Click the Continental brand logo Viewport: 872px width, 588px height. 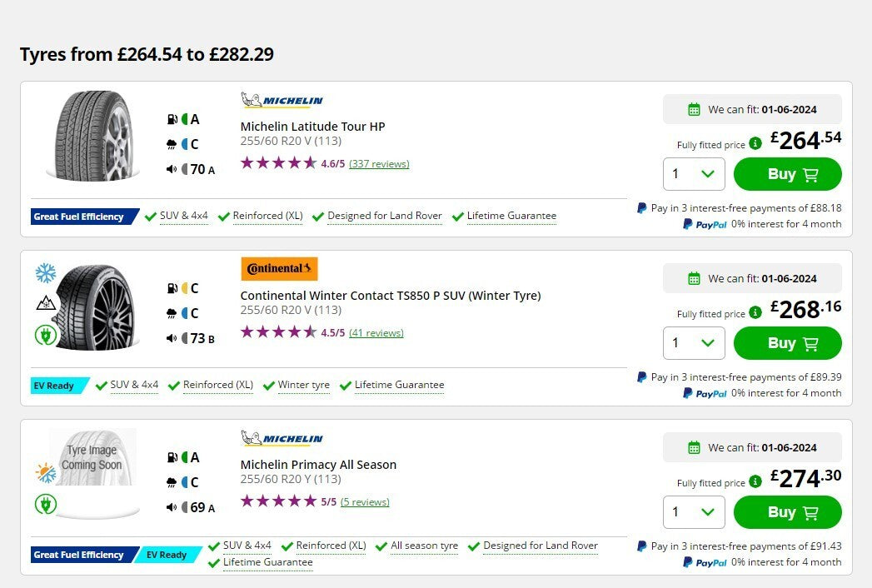[x=279, y=269]
